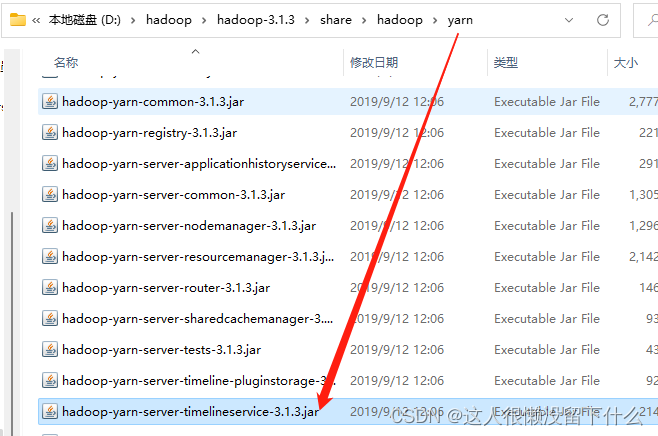This screenshot has height=436, width=658.
Task: Click the folder icon in the address bar
Action: point(18,20)
